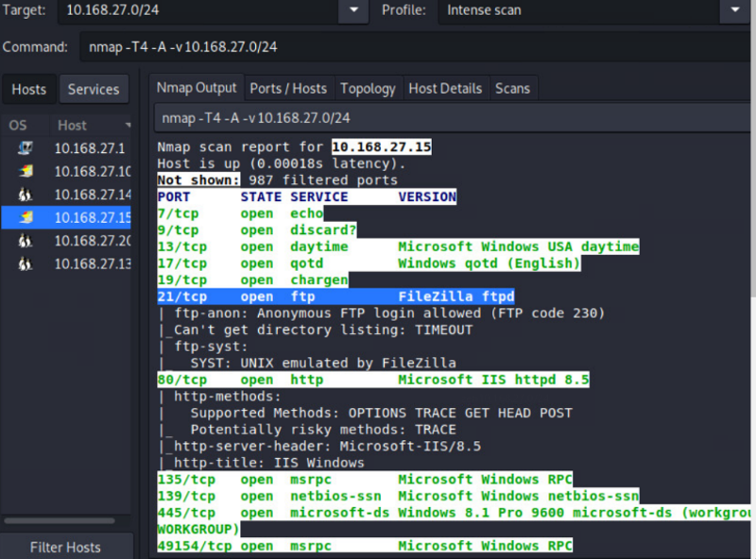756x559 pixels.
Task: Click the Host column header
Action: tap(90, 126)
